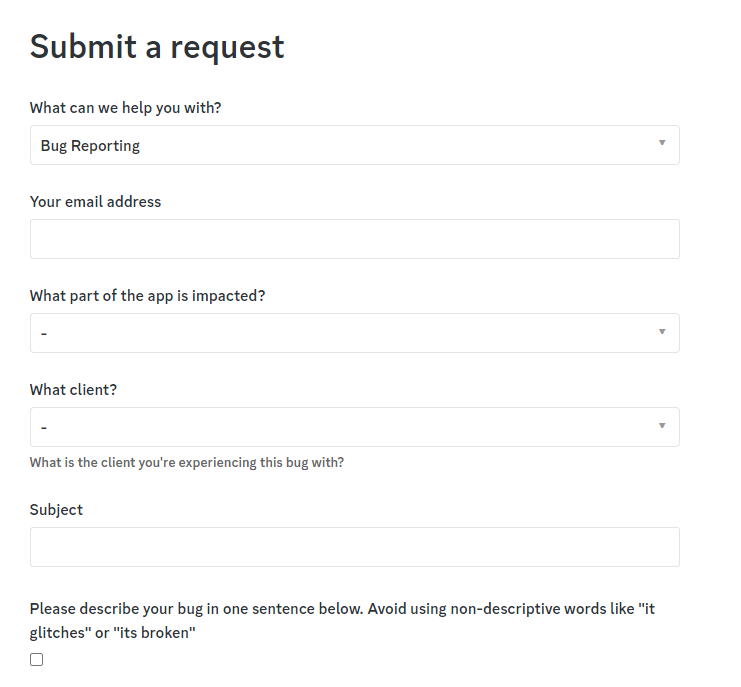The width and height of the screenshot is (741, 687).
Task: Expand the impacted app part dropdown
Action: pyautogui.click(x=354, y=333)
